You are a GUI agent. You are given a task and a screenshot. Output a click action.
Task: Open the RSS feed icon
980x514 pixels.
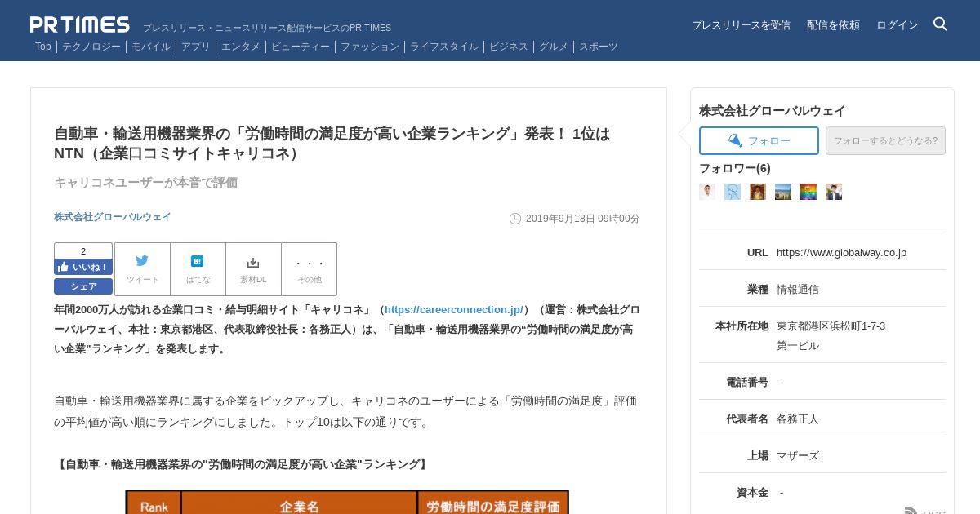tap(911, 511)
